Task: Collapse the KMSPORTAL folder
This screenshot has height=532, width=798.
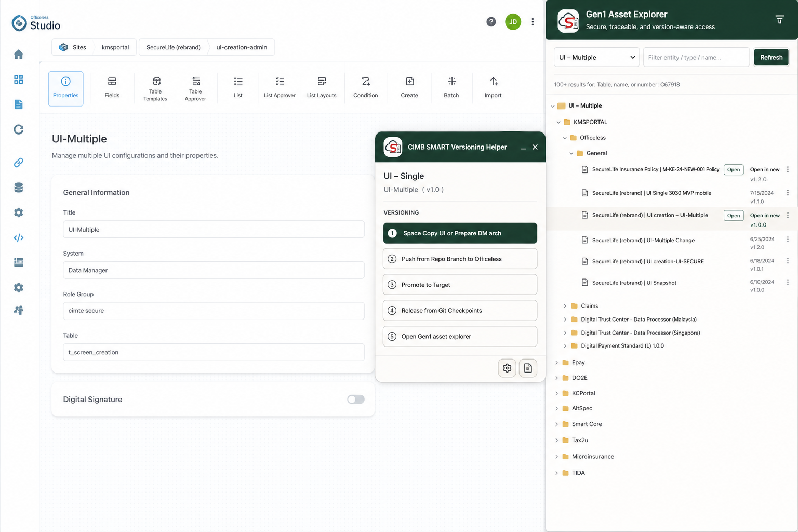Action: click(x=558, y=123)
